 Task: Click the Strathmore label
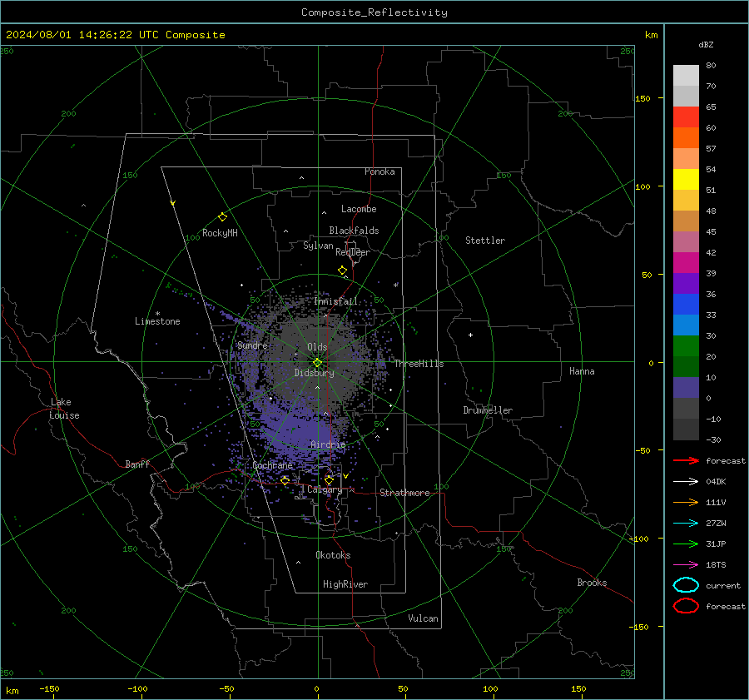[404, 493]
